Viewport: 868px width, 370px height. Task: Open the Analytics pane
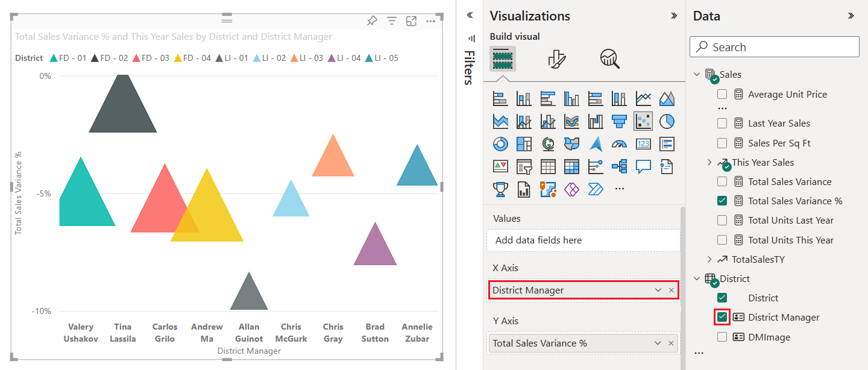click(x=609, y=58)
